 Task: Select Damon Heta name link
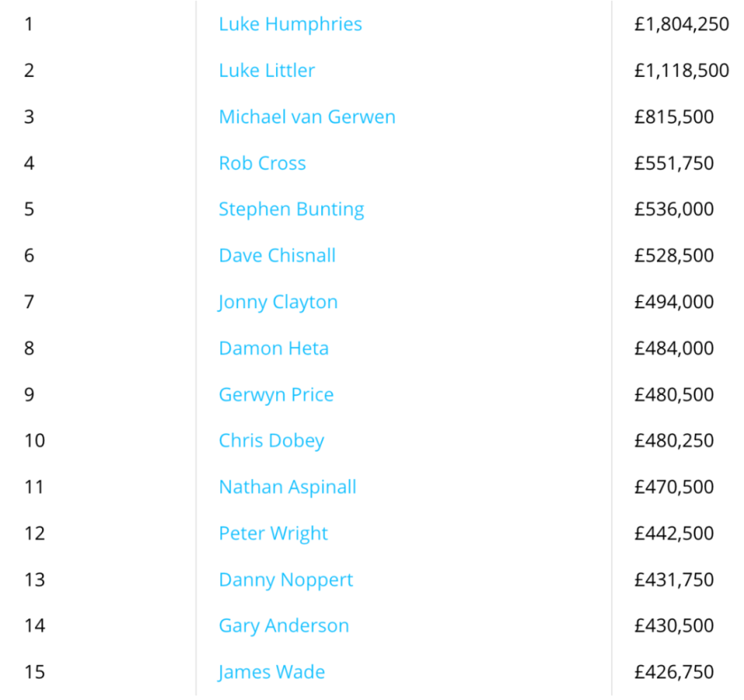point(274,348)
